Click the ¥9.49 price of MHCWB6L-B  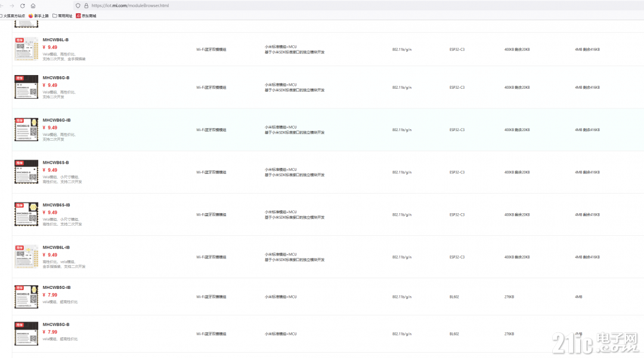click(49, 47)
